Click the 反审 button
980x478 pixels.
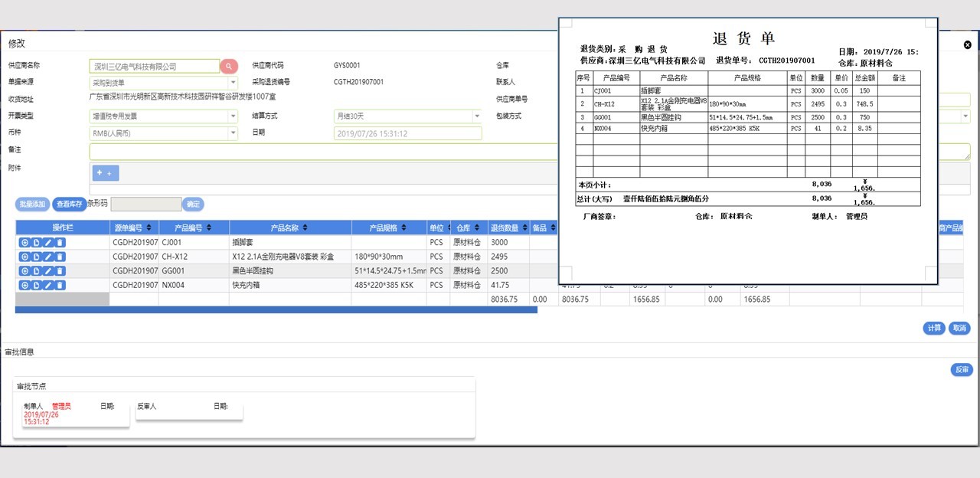pyautogui.click(x=961, y=370)
